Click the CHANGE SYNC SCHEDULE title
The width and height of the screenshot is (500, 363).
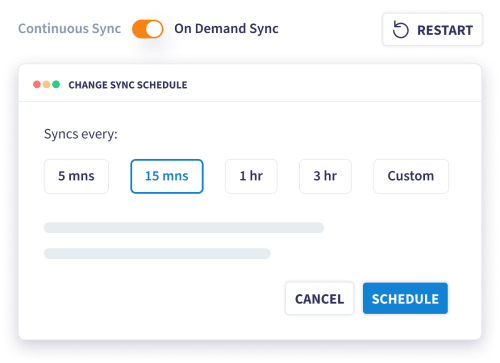(128, 85)
